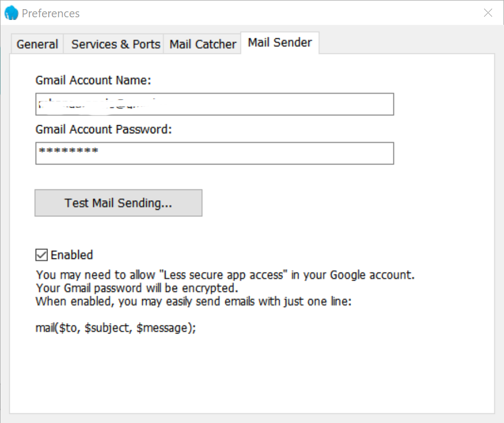
Task: Click the "Gmail password will be encrypted" note
Action: click(137, 288)
